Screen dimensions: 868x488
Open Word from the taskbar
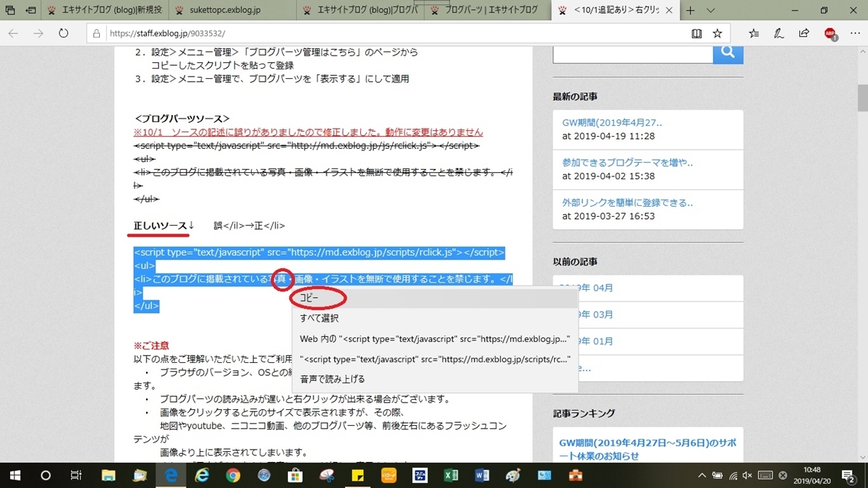pos(482,476)
